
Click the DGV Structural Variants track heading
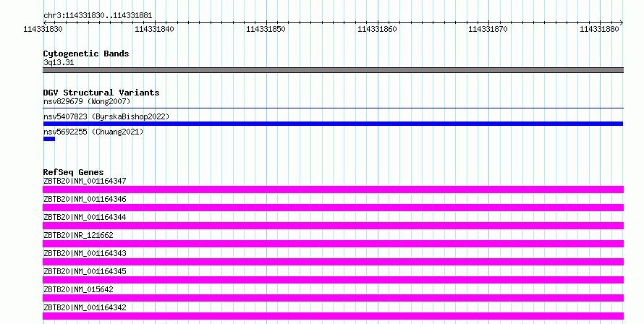pos(101,93)
